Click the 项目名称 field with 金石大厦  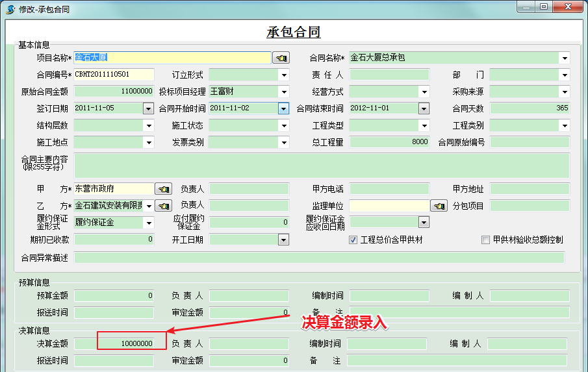click(172, 58)
